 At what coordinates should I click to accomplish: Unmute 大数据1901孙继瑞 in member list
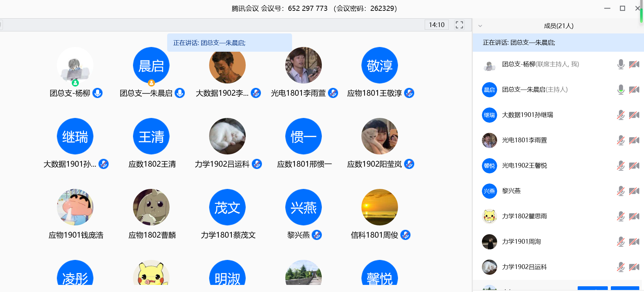621,115
